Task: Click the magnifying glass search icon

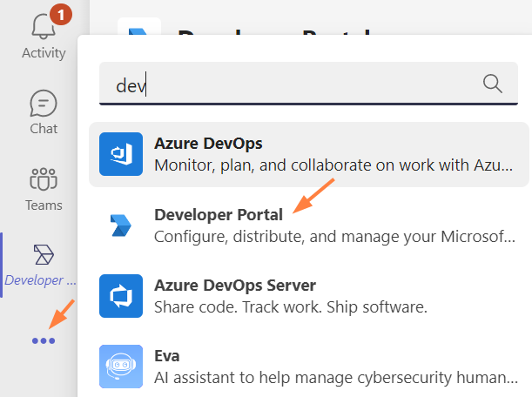Action: point(492,84)
